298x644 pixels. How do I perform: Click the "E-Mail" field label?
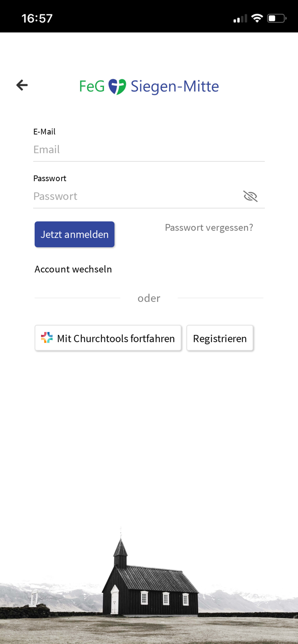(44, 131)
